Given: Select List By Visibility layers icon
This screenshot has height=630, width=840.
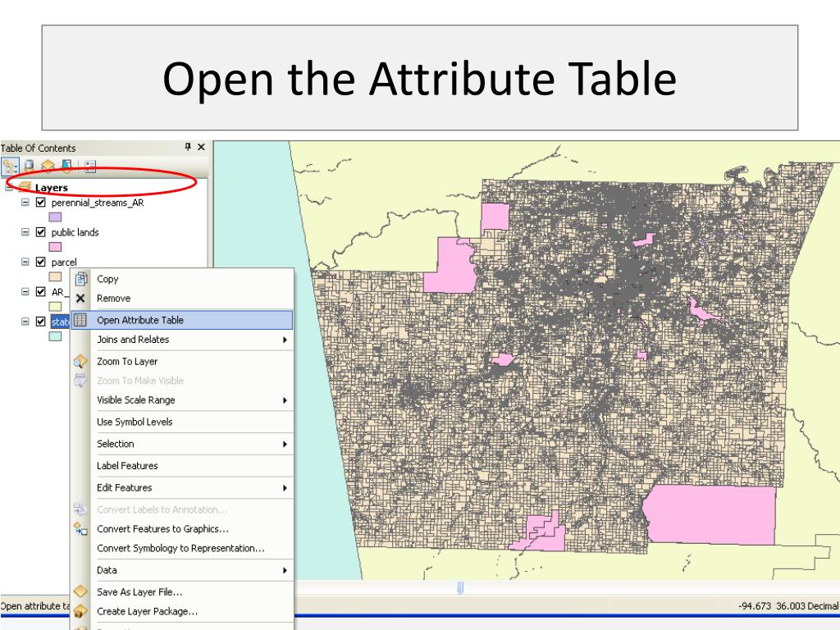Looking at the screenshot, I should (48, 166).
